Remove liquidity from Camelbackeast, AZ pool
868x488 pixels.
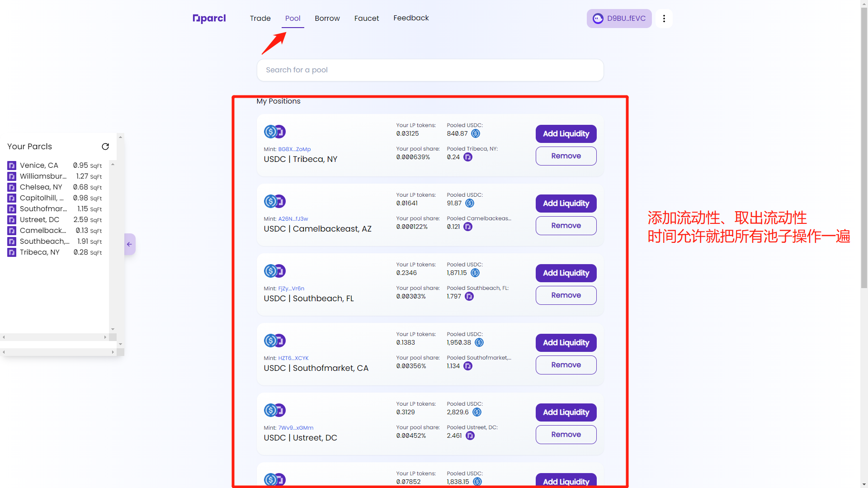[566, 226]
